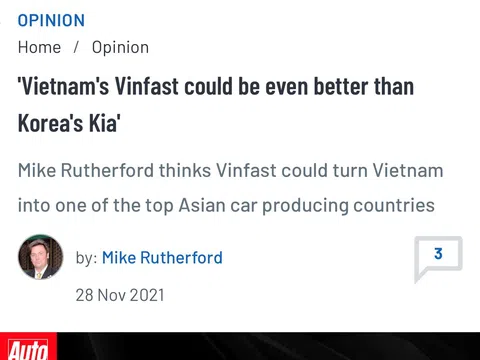This screenshot has height=360, width=480.
Task: Open the comments speech bubble icon
Action: pyautogui.click(x=438, y=259)
